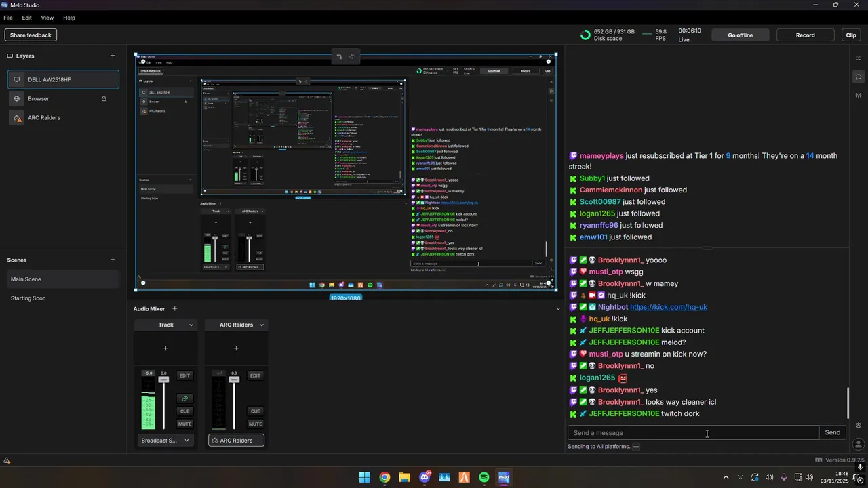
Task: Open the Broadcast S... output dropdown
Action: click(x=165, y=441)
